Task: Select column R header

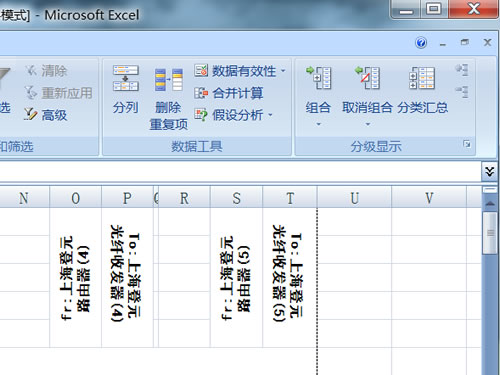Action: [184, 198]
